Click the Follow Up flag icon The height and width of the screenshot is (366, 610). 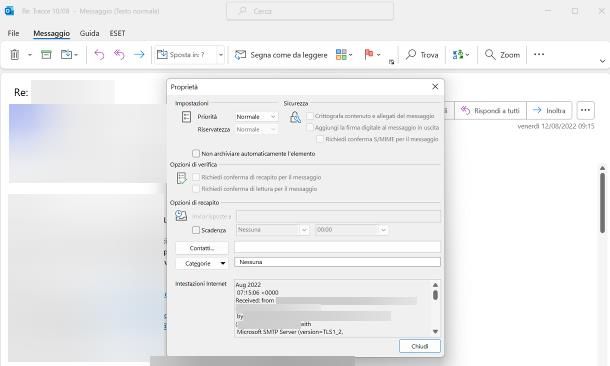click(x=368, y=54)
